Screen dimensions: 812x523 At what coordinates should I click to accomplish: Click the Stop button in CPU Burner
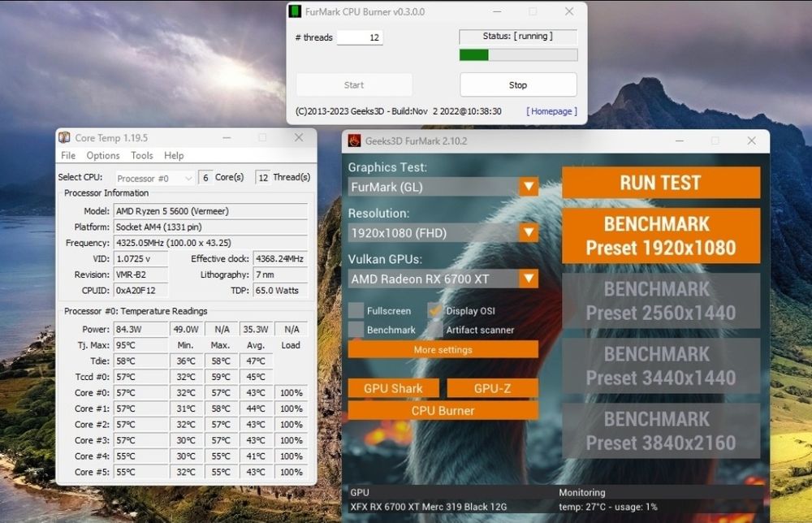(518, 85)
